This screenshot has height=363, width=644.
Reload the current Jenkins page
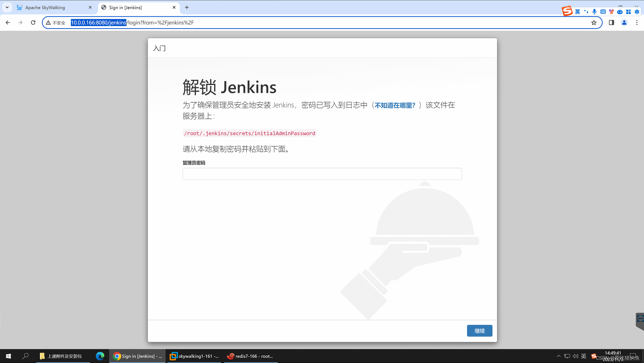click(33, 23)
